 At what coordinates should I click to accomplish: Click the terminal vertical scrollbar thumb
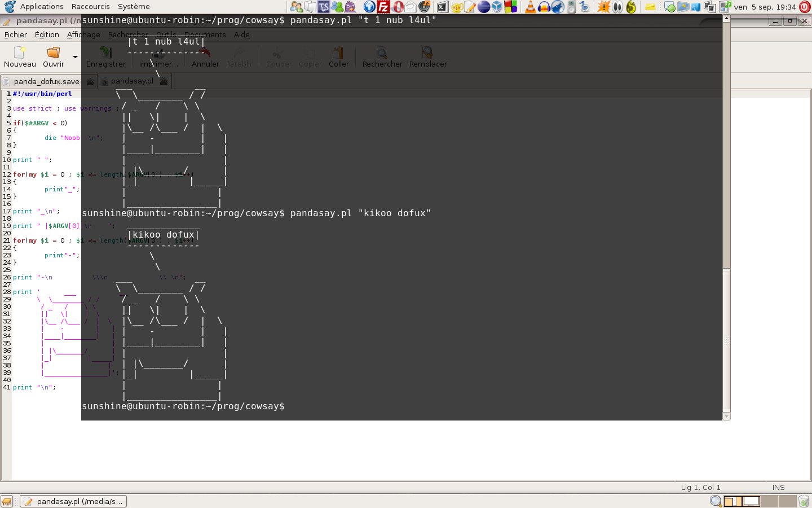coord(726,340)
